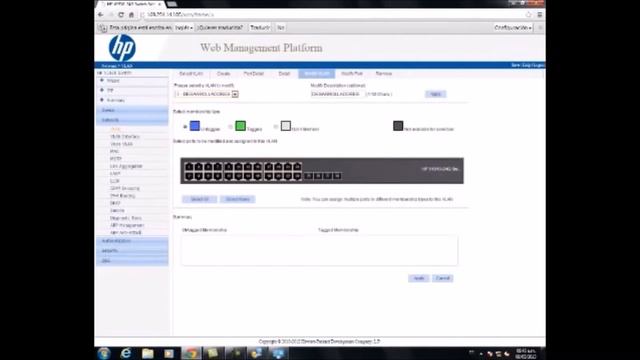Open the Modify Port tab

pyautogui.click(x=352, y=74)
